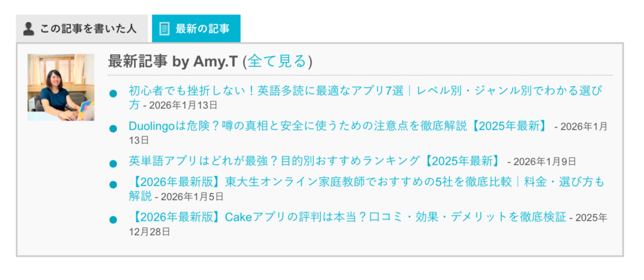
Task: Open the 英単語アプリ ranking article
Action: coord(314,161)
